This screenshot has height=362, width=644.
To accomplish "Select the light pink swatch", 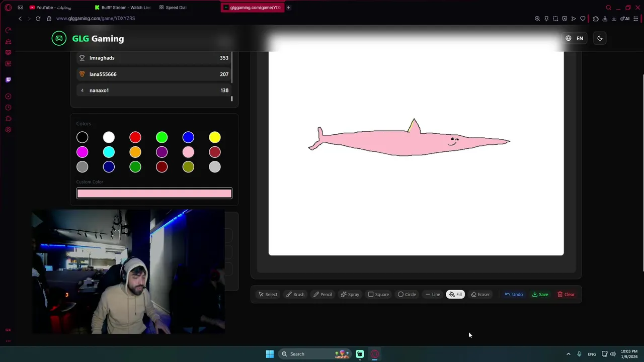I will [188, 152].
